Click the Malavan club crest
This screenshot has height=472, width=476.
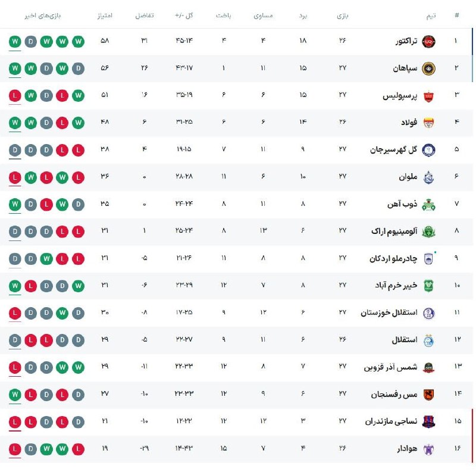428,177
